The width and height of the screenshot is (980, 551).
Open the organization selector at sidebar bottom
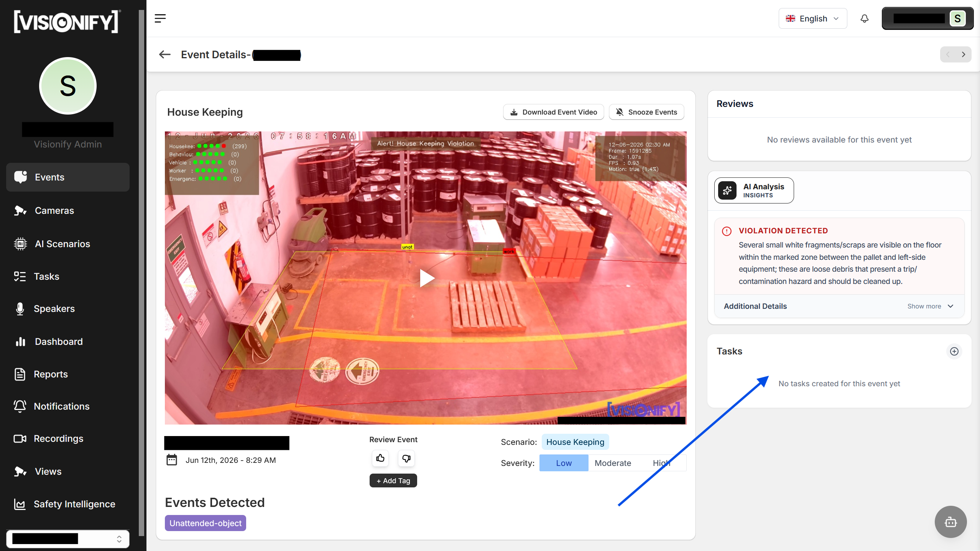click(x=68, y=539)
